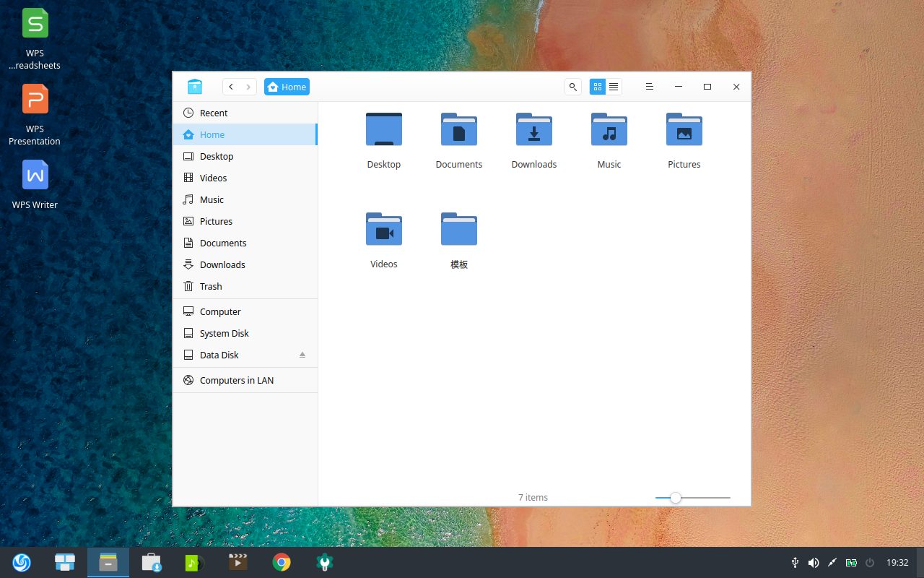The image size is (924, 578).
Task: Open Computers in LAN
Action: 236,380
